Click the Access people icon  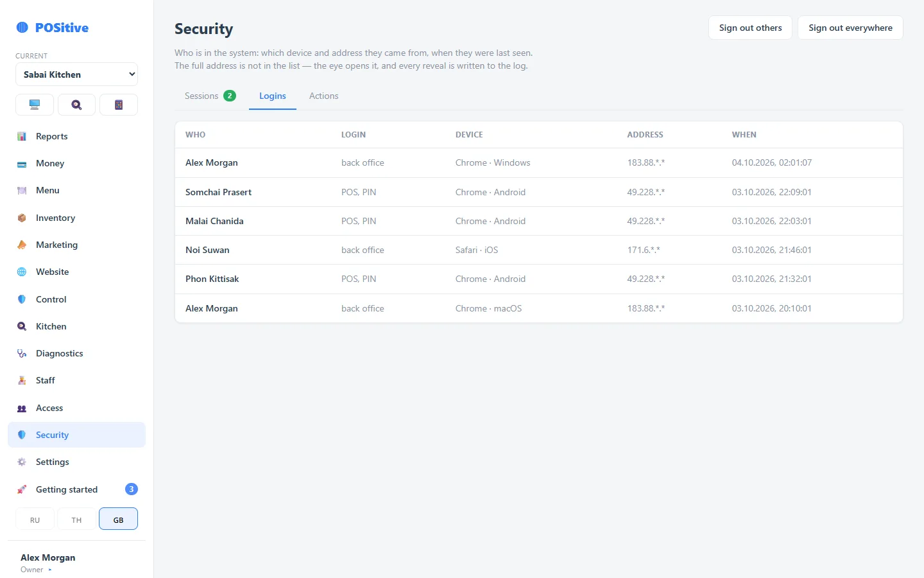22,408
